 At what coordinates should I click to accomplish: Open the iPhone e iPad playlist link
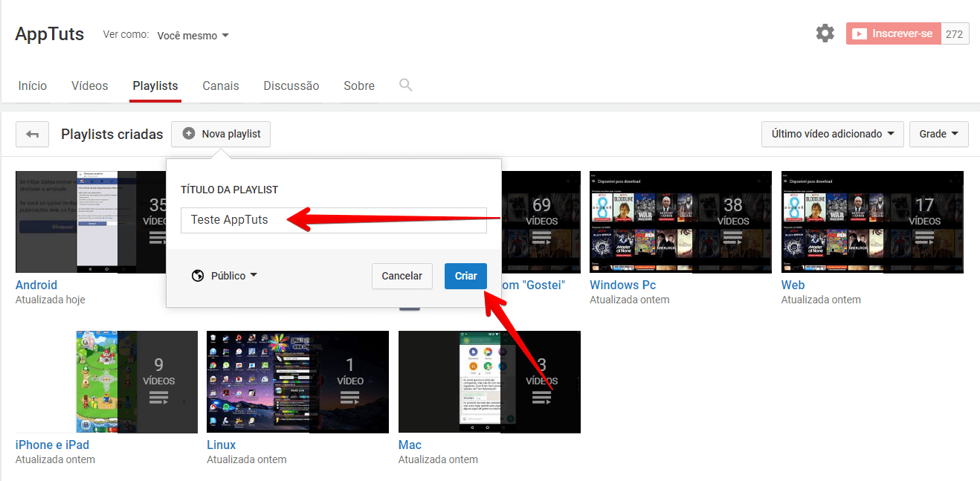pyautogui.click(x=52, y=445)
